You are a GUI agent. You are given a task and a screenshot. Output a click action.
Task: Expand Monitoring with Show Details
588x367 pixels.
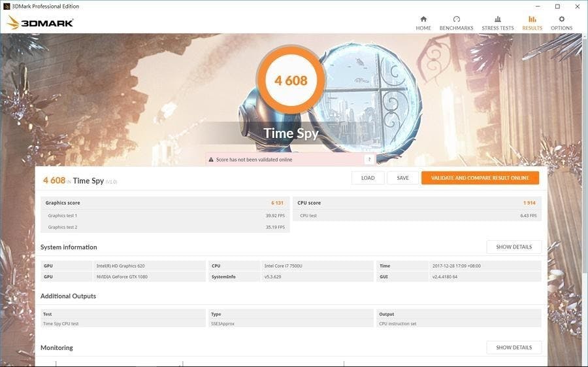pyautogui.click(x=514, y=347)
